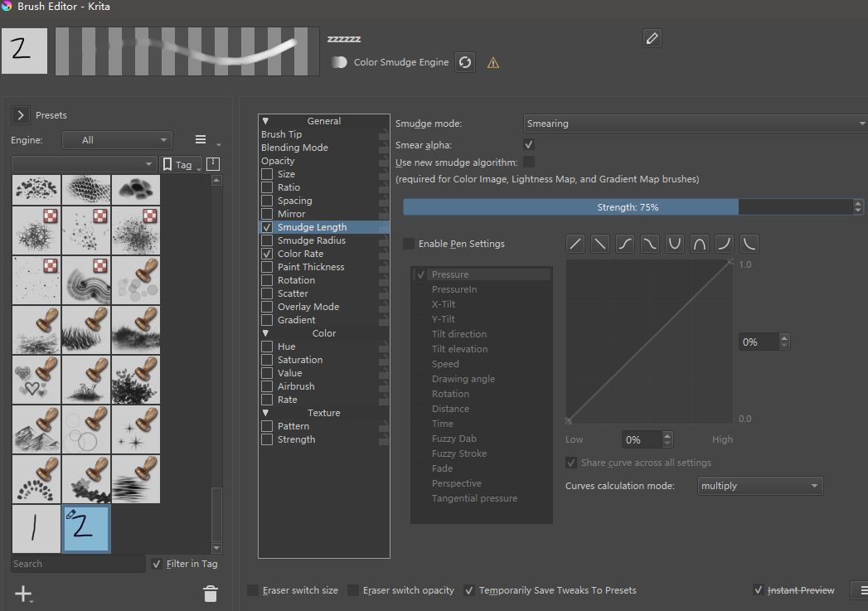This screenshot has height=611, width=868.
Task: Click the delete preset trash icon
Action: click(x=211, y=594)
